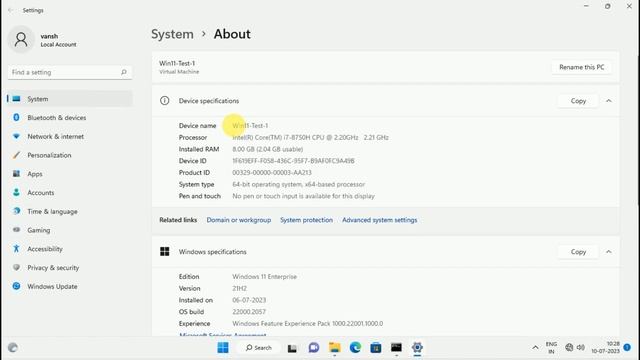Click the Windows Update sync icon

(x=16, y=286)
